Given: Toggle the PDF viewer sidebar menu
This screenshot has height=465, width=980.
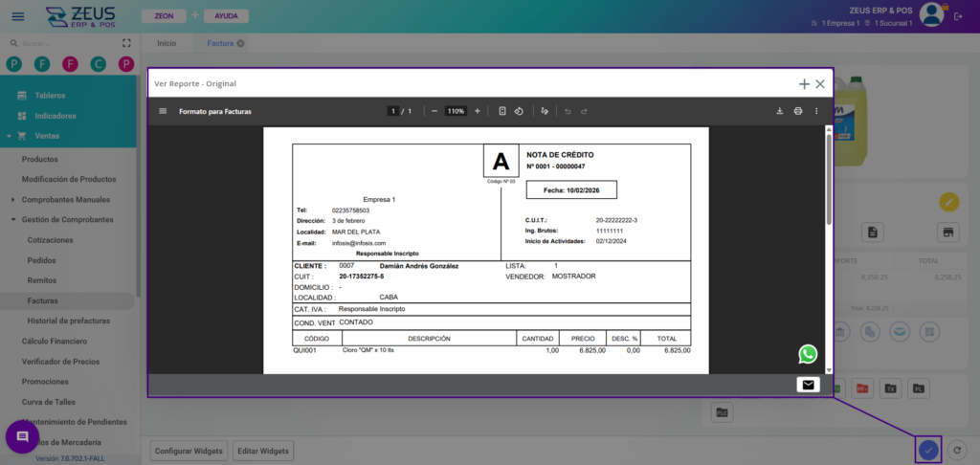Looking at the screenshot, I should [x=162, y=111].
